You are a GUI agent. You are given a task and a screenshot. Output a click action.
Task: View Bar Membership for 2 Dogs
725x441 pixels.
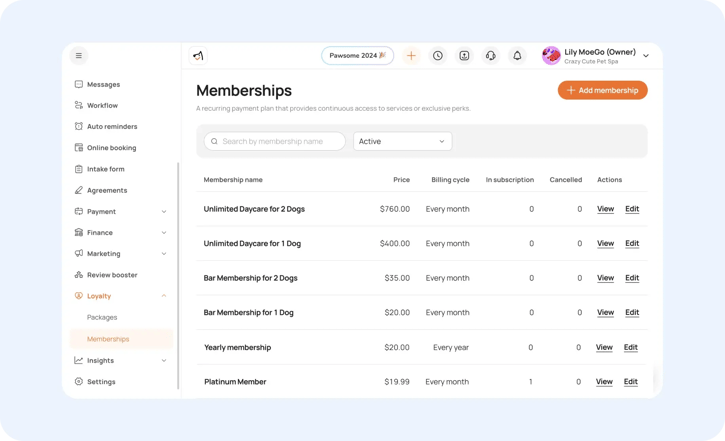(605, 278)
